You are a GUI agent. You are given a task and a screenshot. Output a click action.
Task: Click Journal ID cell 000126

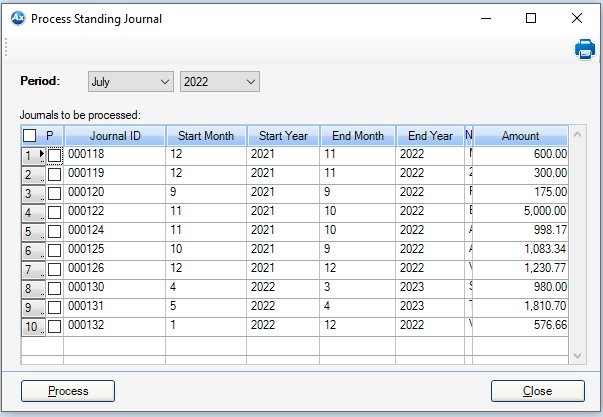115,270
